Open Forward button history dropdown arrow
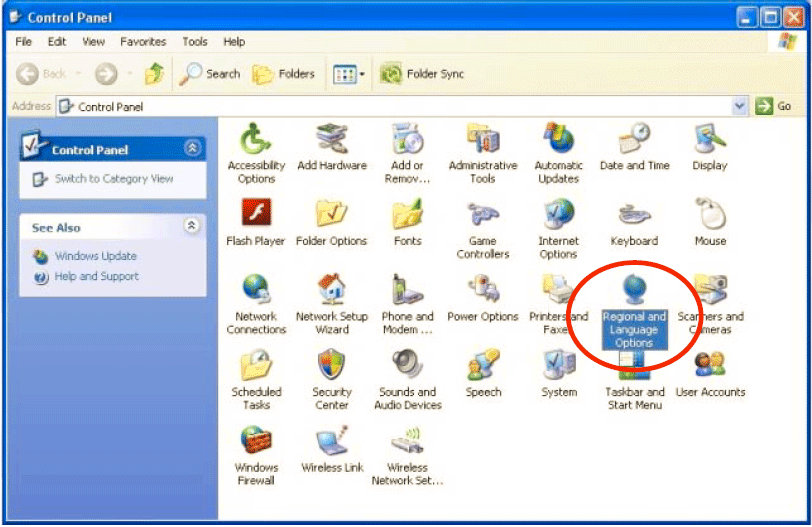The width and height of the screenshot is (812, 527). click(x=129, y=74)
